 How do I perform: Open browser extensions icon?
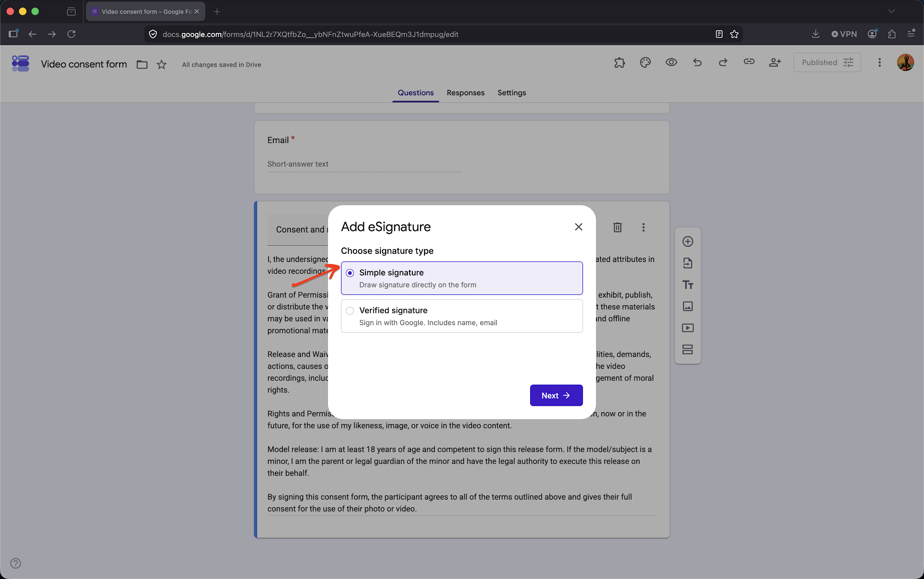coord(892,34)
